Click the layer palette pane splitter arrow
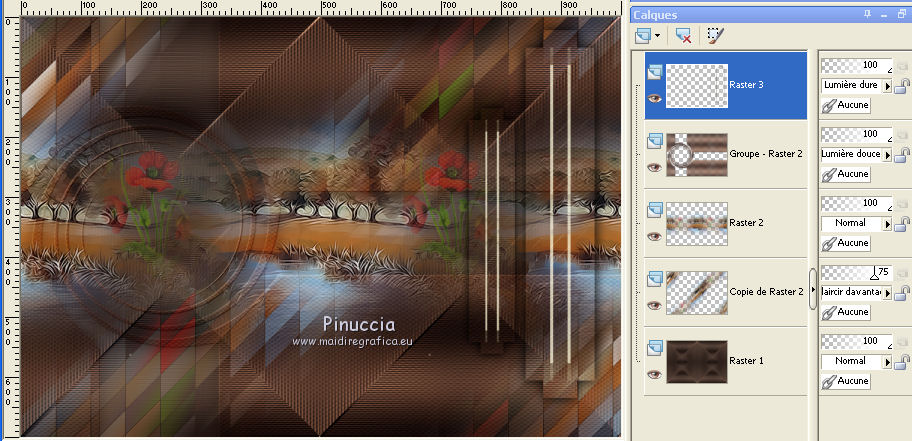Screen dimensions: 912x441 [x=813, y=289]
